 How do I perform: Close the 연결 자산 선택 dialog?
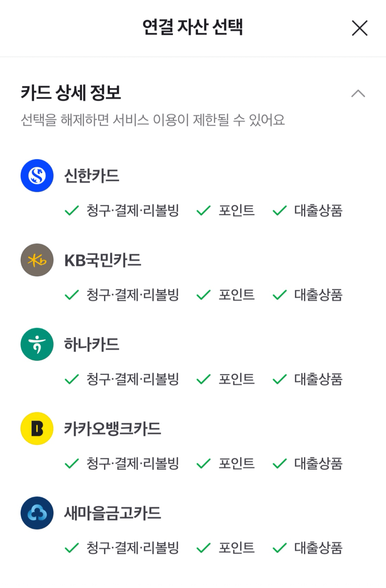(x=359, y=28)
